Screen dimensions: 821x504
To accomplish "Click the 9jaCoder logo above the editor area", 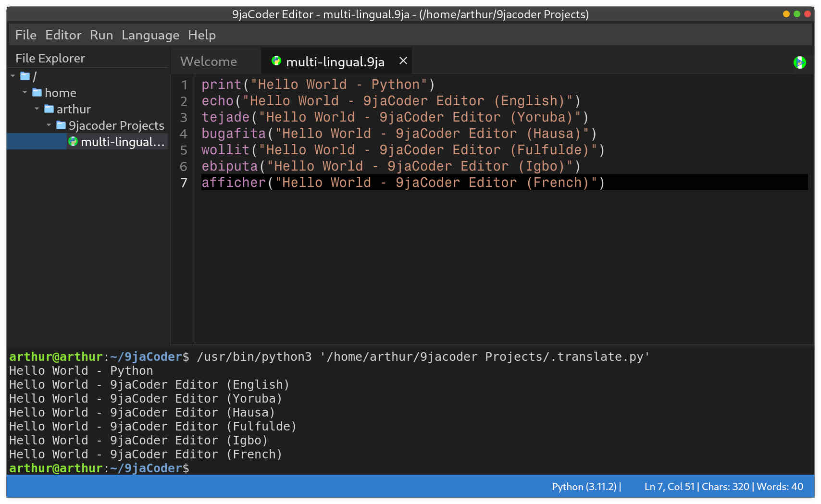I will tap(799, 62).
